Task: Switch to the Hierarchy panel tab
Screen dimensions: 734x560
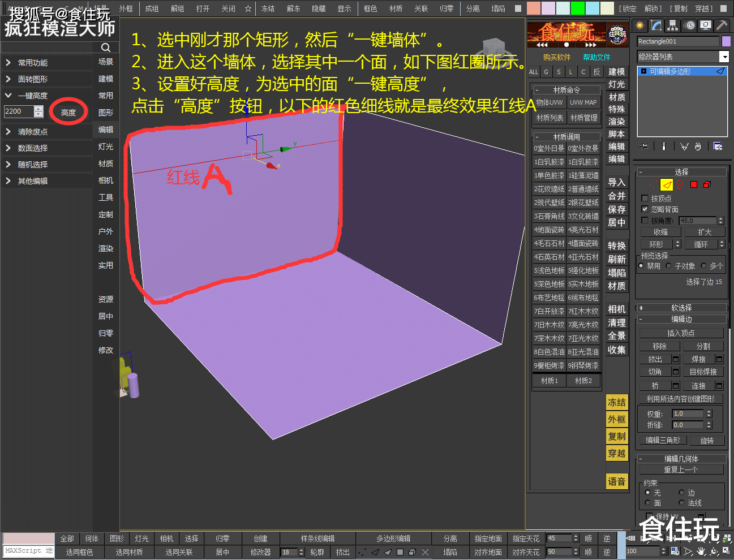Action: [672, 25]
